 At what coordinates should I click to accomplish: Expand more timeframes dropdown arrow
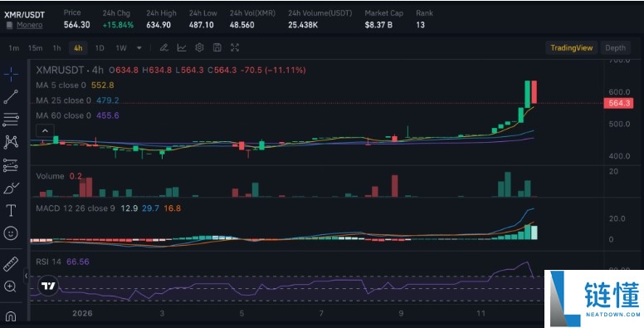point(139,48)
